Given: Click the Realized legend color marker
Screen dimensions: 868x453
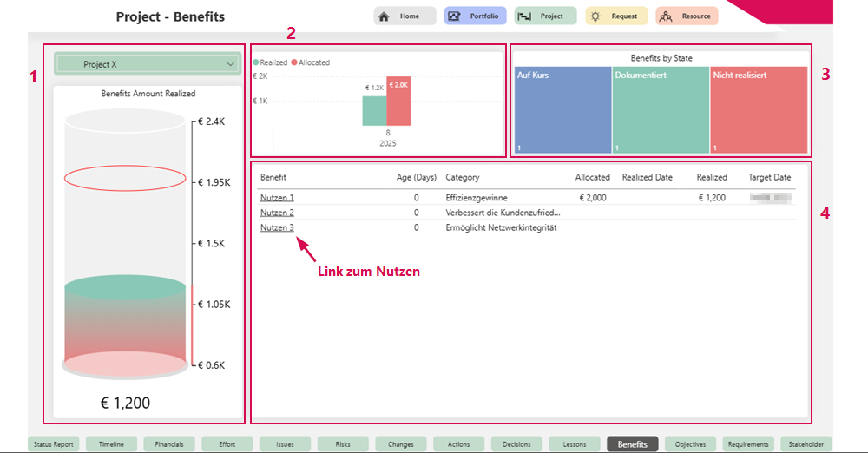Looking at the screenshot, I should [x=256, y=62].
